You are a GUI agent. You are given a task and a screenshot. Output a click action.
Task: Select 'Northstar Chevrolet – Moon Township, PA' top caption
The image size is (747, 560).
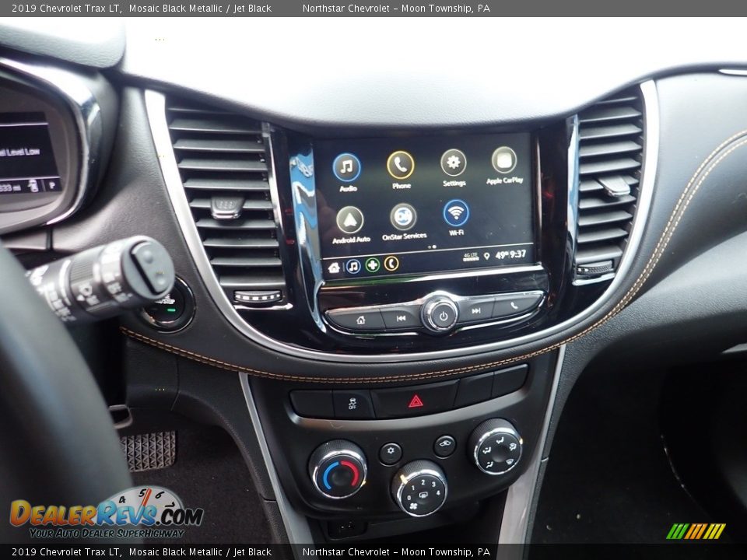click(396, 8)
